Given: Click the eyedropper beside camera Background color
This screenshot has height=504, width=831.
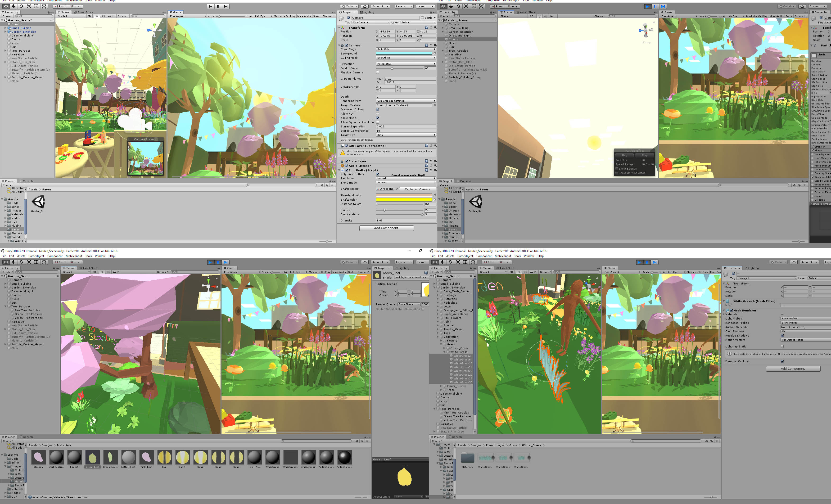Looking at the screenshot, I should pos(435,53).
